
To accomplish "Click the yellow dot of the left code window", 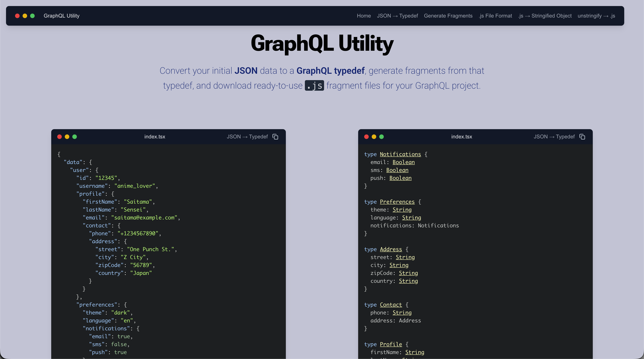I will (x=67, y=137).
